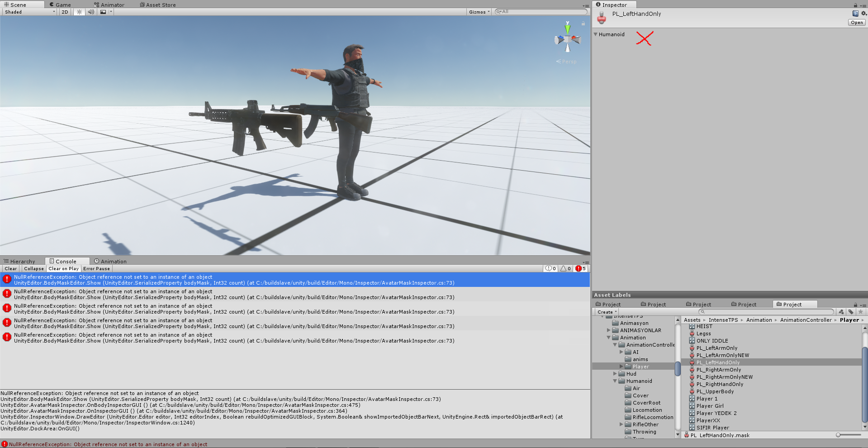Collapse the Humanoid section in Inspector

pyautogui.click(x=596, y=34)
